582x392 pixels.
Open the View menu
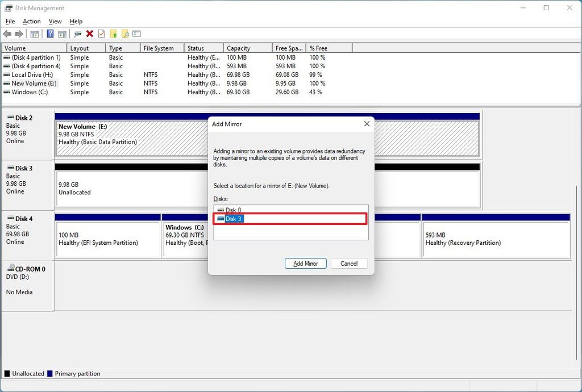[x=55, y=21]
